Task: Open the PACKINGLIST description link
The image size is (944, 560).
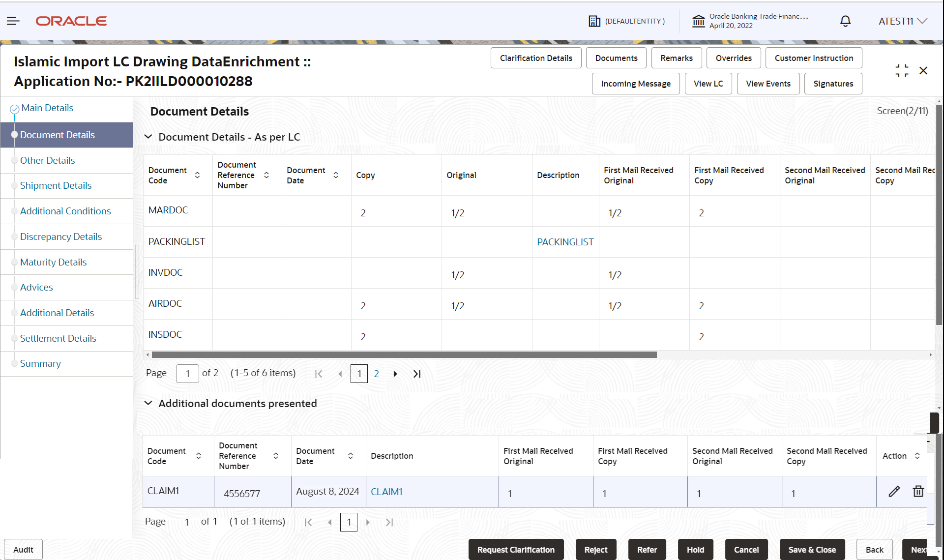Action: 565,241
